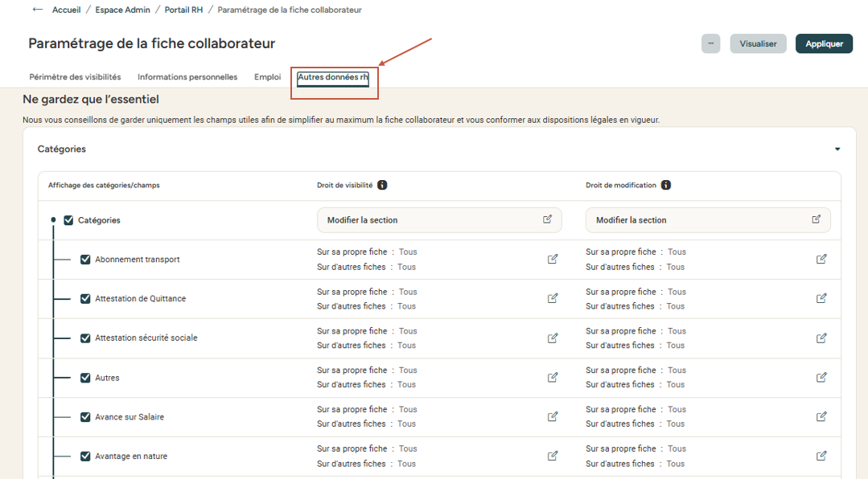
Task: Show info tooltip for Droit de visibilité
Action: click(x=382, y=186)
